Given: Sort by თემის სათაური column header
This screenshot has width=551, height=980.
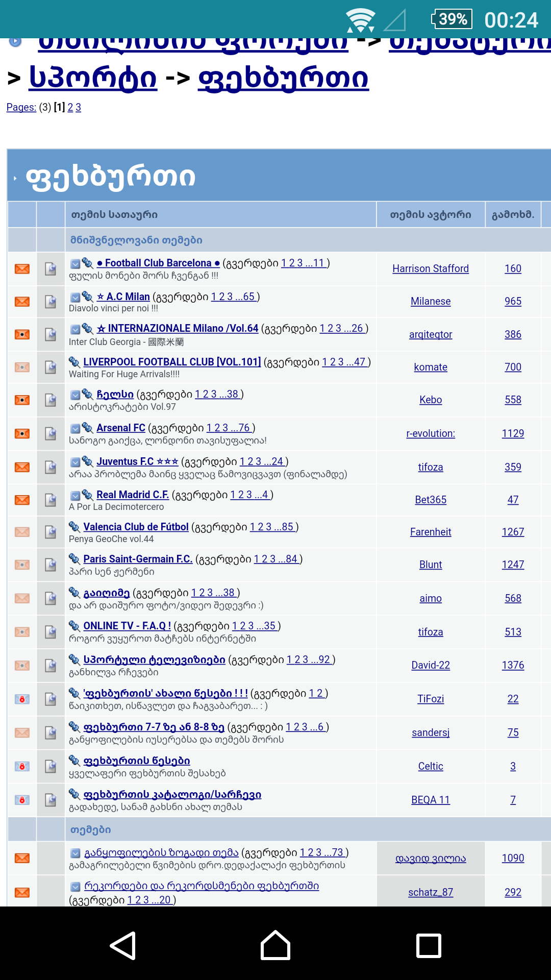Looking at the screenshot, I should [x=114, y=215].
